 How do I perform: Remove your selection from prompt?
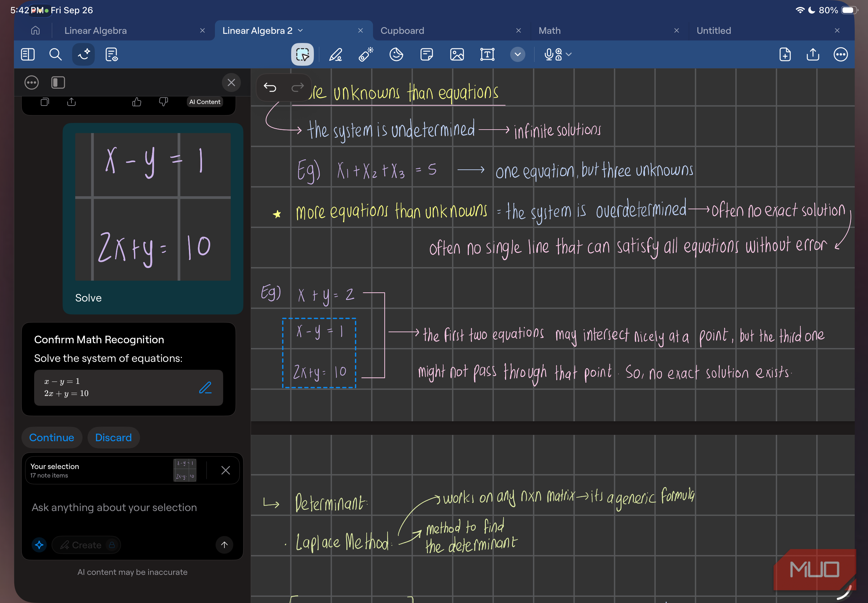[x=226, y=470]
